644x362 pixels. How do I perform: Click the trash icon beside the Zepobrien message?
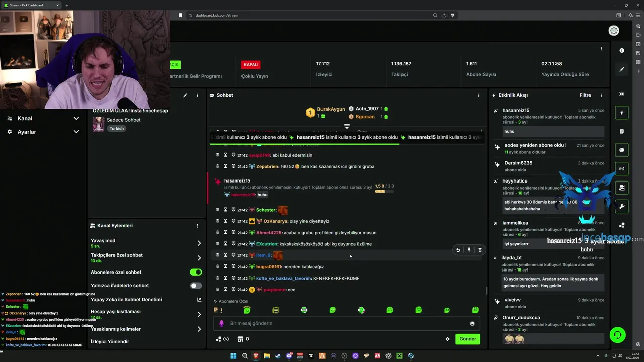(x=217, y=166)
